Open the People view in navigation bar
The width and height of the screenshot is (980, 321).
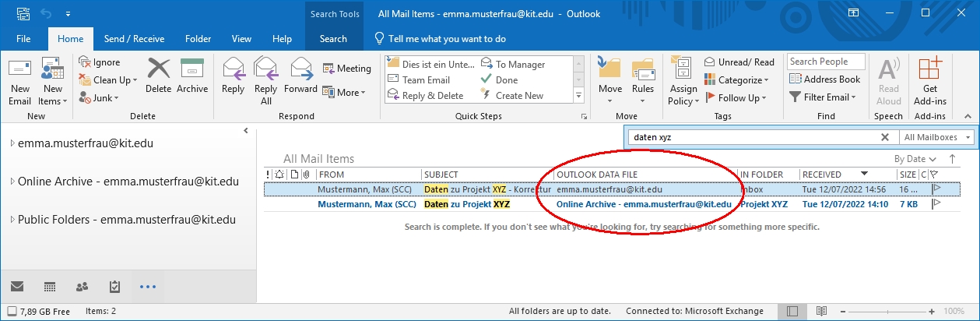coord(82,287)
